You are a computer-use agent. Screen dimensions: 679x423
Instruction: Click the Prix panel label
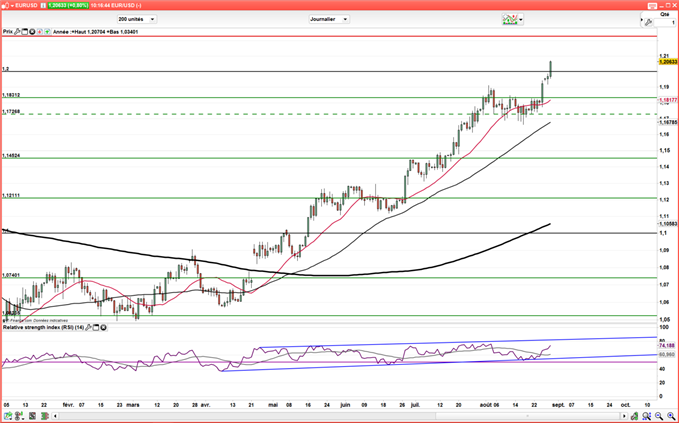[8, 32]
